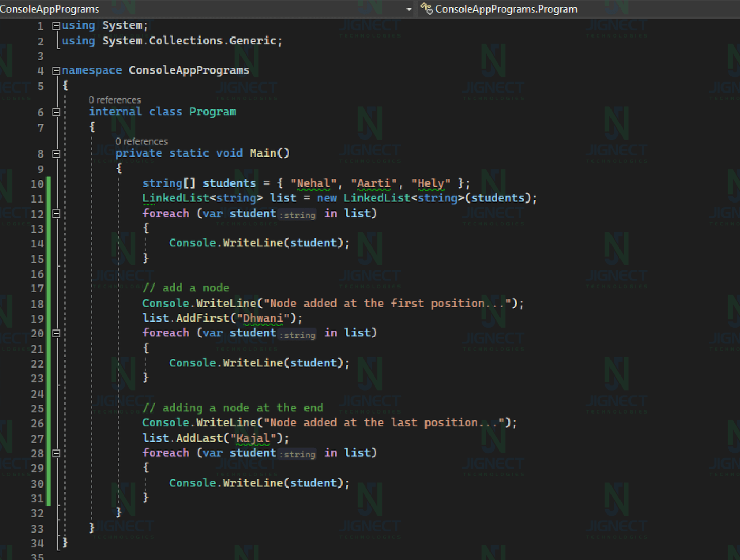This screenshot has height=560, width=740.
Task: Click the class icon beside ConsoleAppPrograms.Program
Action: (427, 8)
